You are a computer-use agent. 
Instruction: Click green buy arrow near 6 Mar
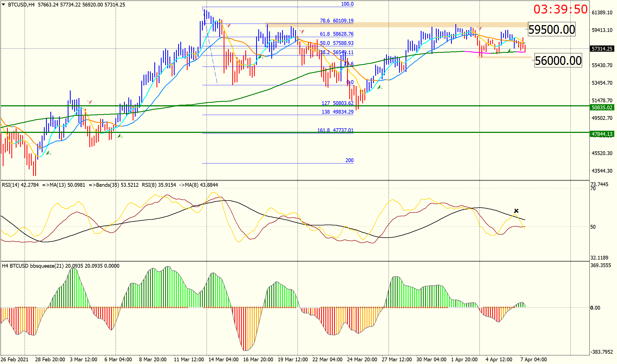click(x=120, y=136)
